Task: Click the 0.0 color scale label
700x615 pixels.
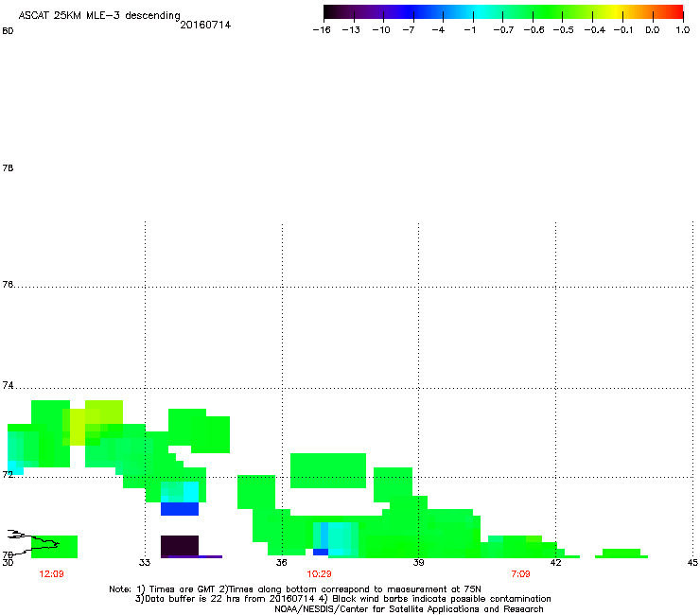Action: (x=653, y=30)
